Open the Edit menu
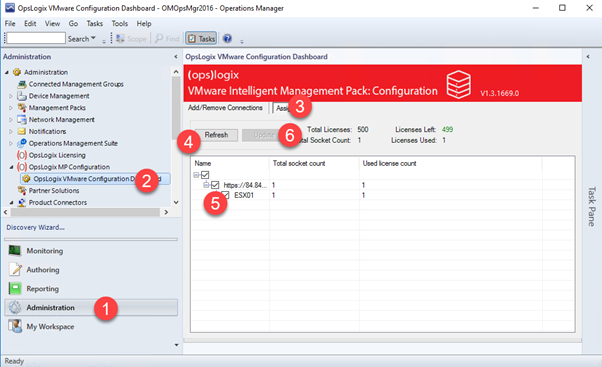 [x=30, y=24]
